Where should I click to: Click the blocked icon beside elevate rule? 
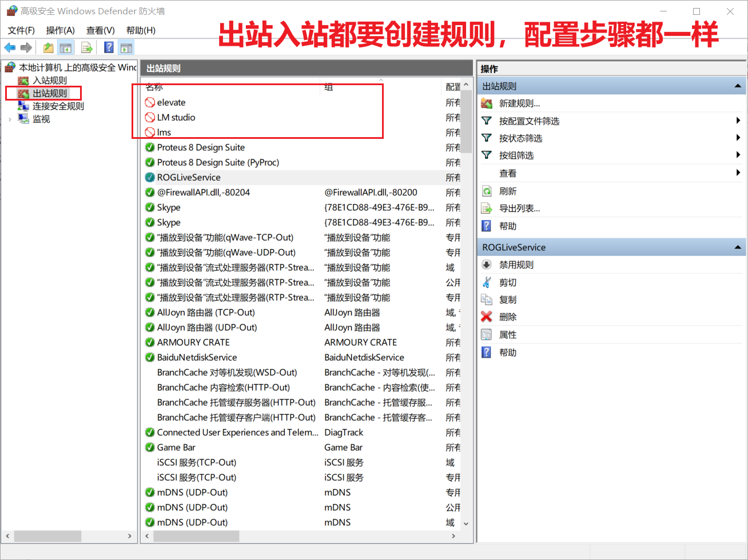coord(150,102)
